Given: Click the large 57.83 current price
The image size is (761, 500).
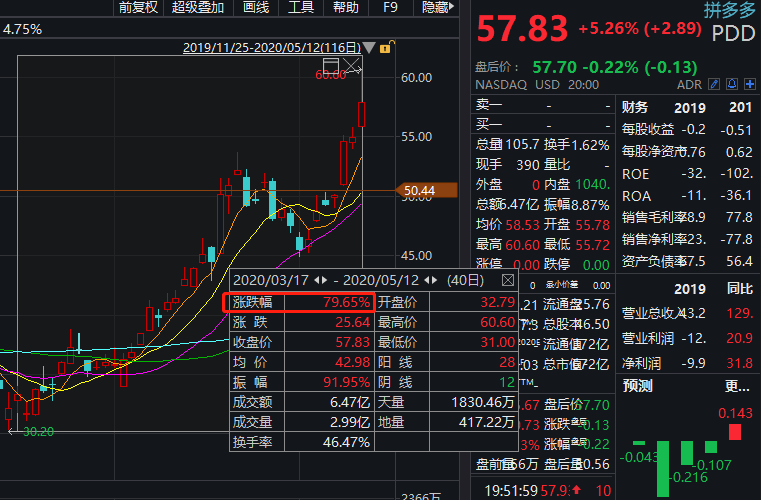Looking at the screenshot, I should pos(522,29).
